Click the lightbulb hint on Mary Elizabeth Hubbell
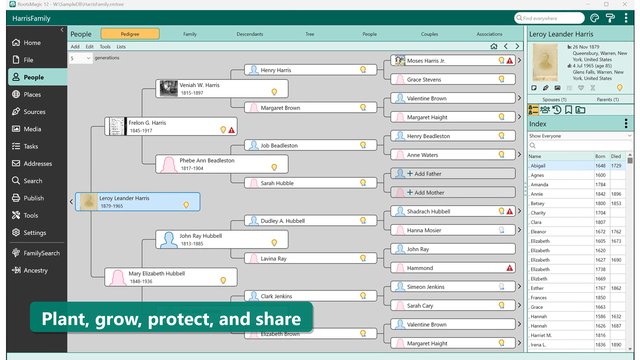640x360 pixels. coord(223,281)
